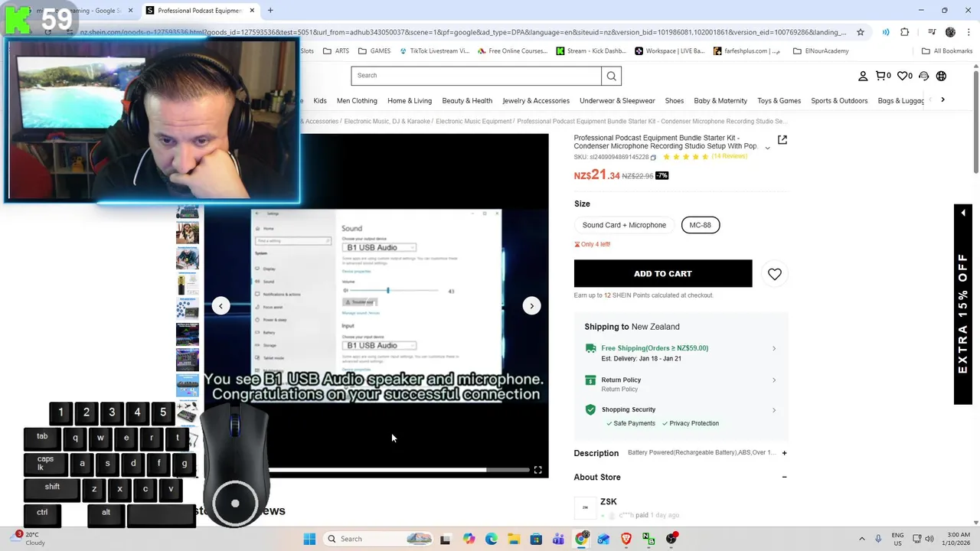Add product to wishlist heart button
The height and width of the screenshot is (551, 980).
tap(774, 274)
